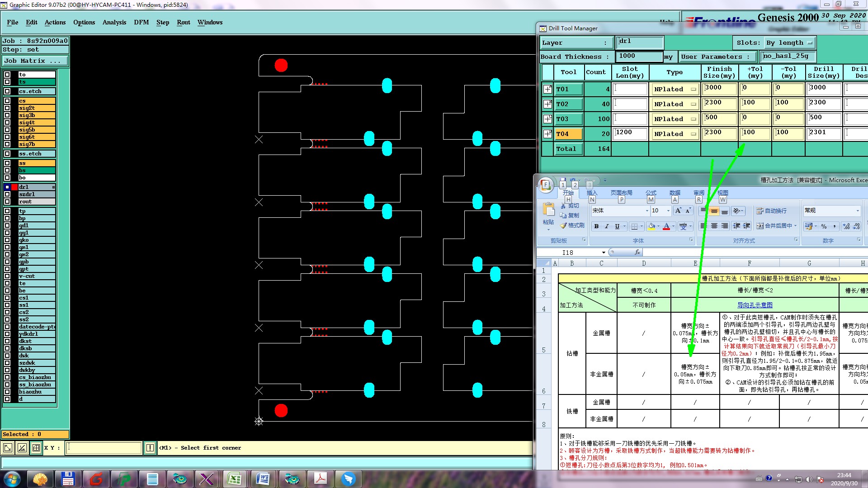Toggle Underline in the Excel ribbon
868x488 pixels.
coord(617,226)
